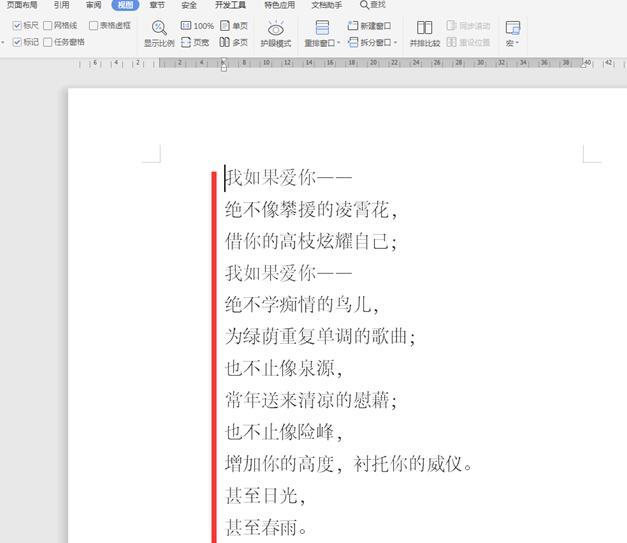The height and width of the screenshot is (543, 627).
Task: Click the line 也不止像泉源,
Action: pyautogui.click(x=284, y=368)
